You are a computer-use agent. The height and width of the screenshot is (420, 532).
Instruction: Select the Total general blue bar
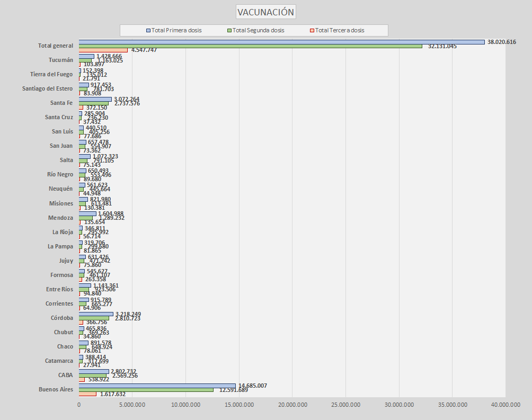point(281,42)
